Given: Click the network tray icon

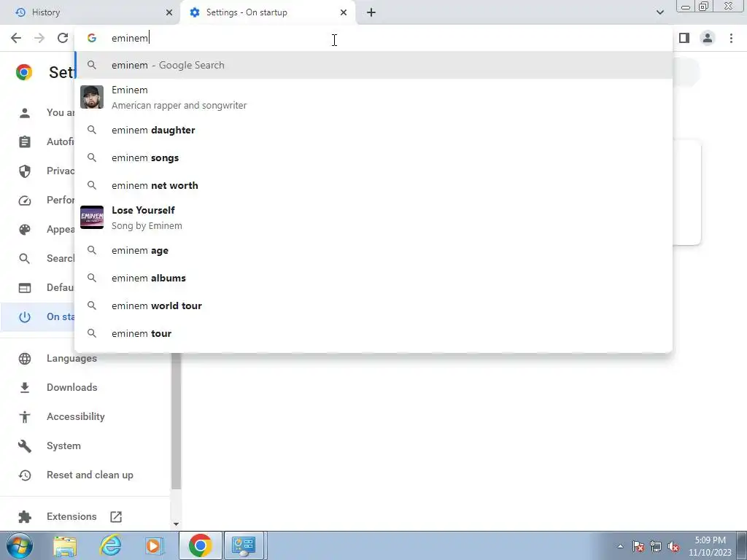Looking at the screenshot, I should pyautogui.click(x=656, y=547).
